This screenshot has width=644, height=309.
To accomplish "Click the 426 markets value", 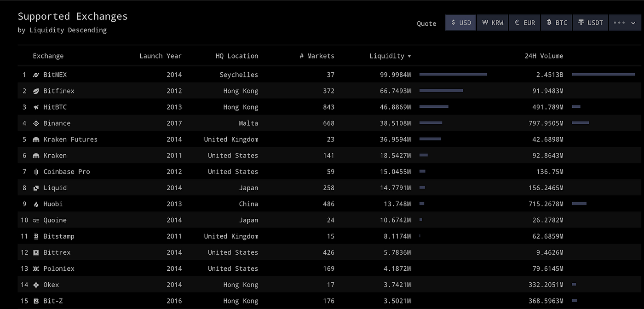I will 328,252.
